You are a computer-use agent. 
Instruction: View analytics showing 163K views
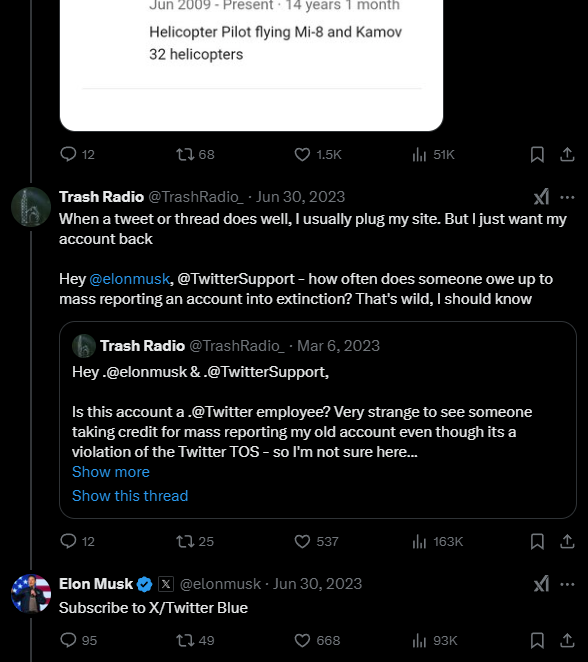click(x=437, y=541)
